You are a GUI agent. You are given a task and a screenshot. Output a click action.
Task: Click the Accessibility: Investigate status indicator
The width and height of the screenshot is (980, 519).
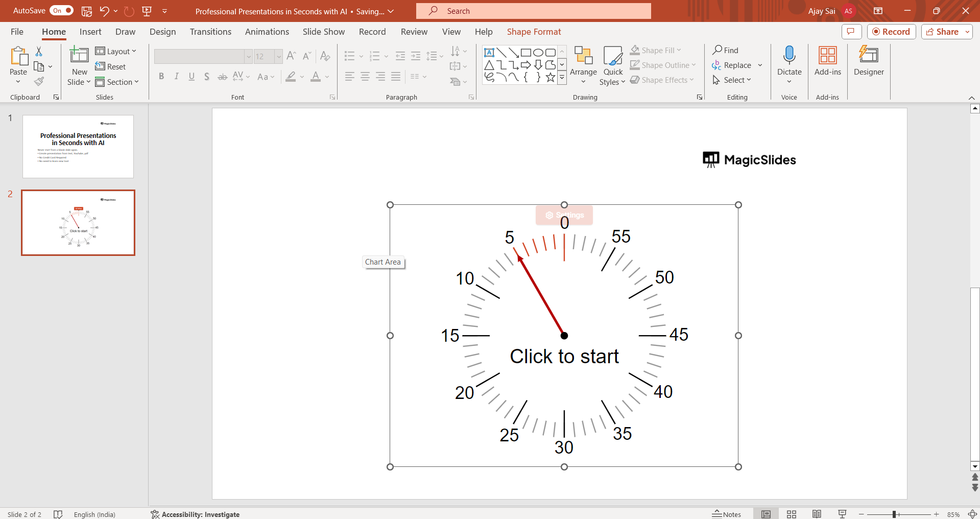(195, 514)
